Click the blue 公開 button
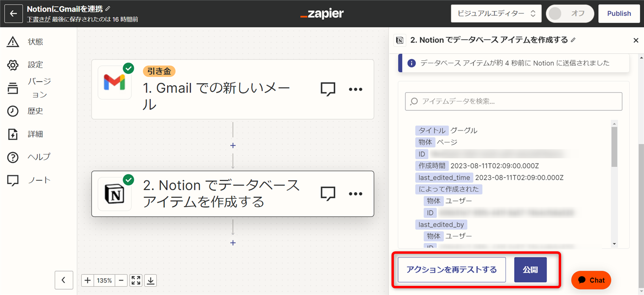The image size is (644, 295). click(530, 270)
